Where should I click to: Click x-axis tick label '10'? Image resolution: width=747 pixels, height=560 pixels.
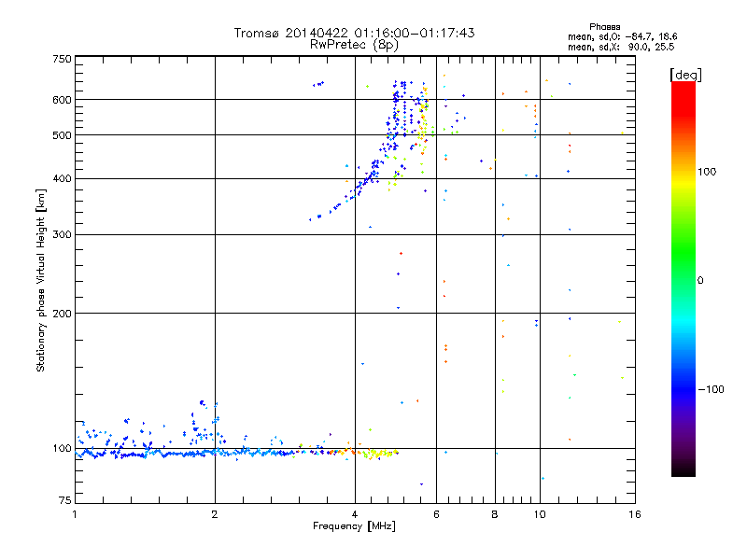pyautogui.click(x=540, y=514)
